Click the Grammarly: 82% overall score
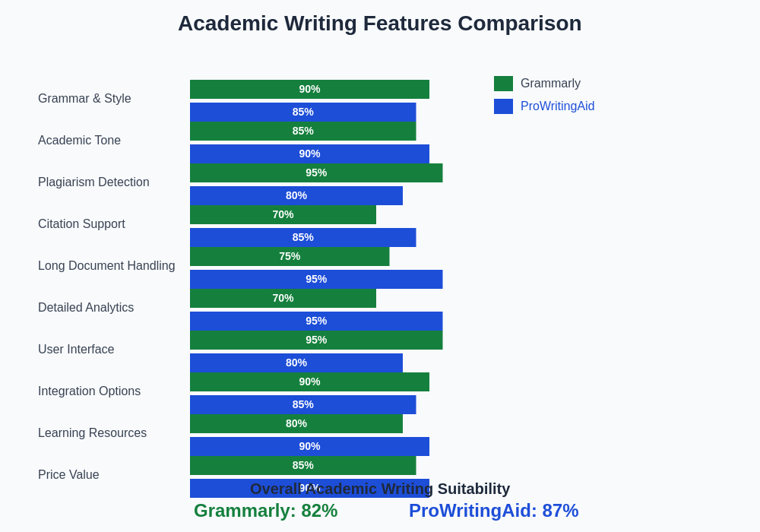The image size is (760, 532). point(265,511)
